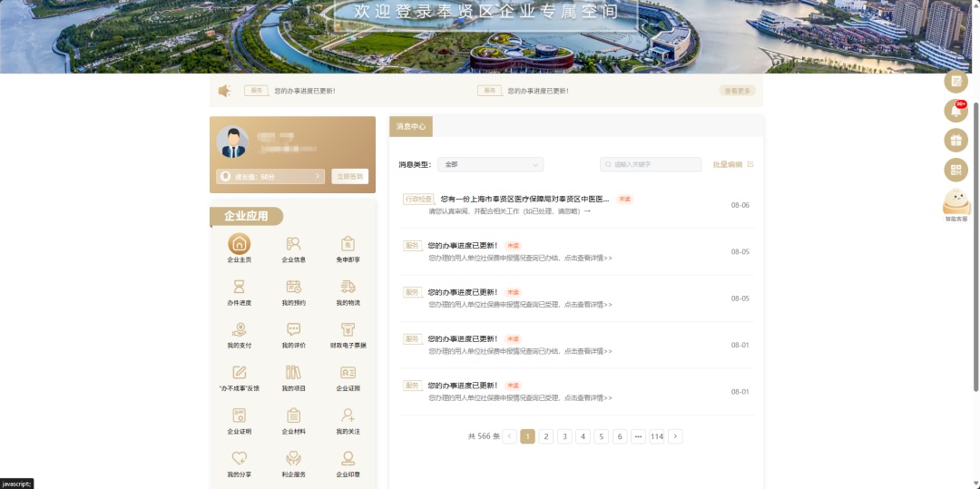Image resolution: width=980 pixels, height=489 pixels.
Task: Open 我的物流 truck icon
Action: pos(348,287)
